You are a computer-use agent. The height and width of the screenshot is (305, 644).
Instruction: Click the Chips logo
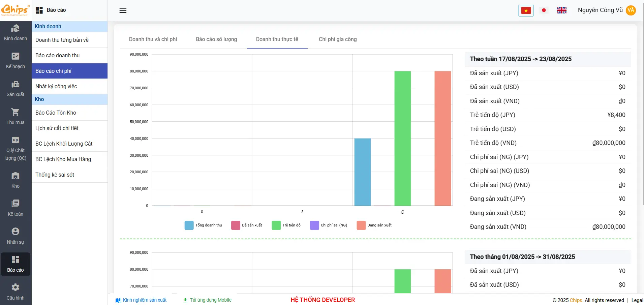[16, 10]
